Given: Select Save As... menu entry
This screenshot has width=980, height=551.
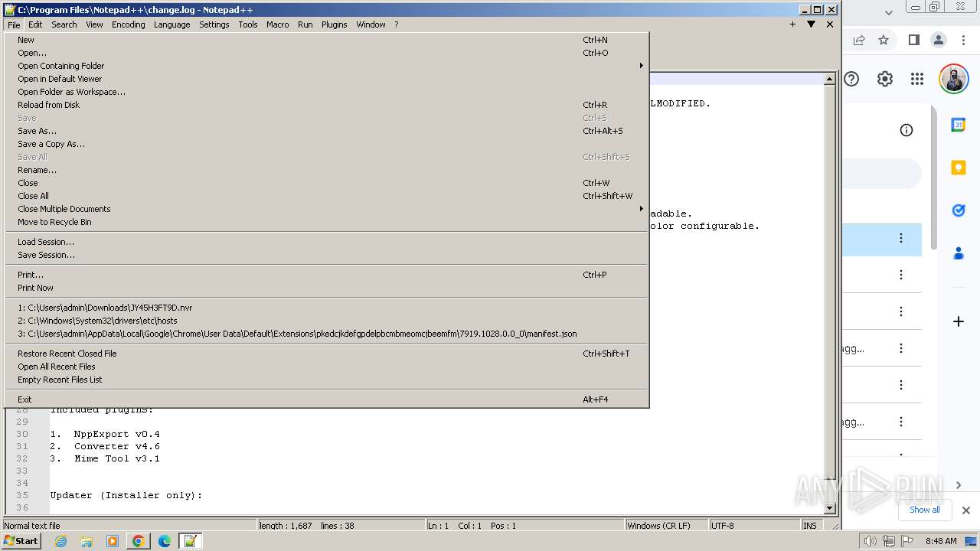Looking at the screenshot, I should (x=327, y=131).
